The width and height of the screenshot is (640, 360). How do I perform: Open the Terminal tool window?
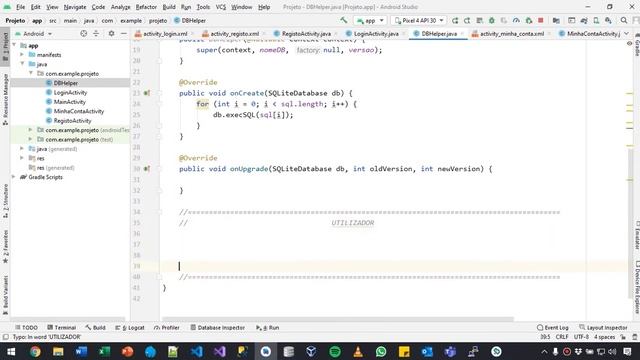62,327
